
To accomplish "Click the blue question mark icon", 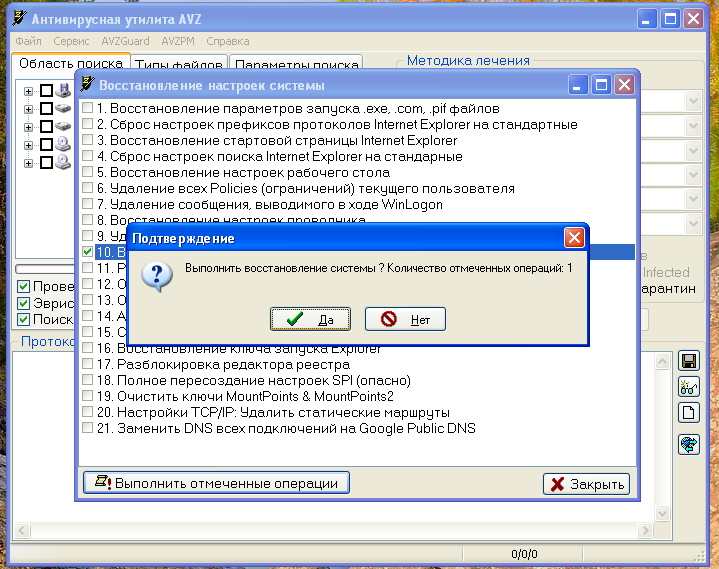I will coord(157,276).
